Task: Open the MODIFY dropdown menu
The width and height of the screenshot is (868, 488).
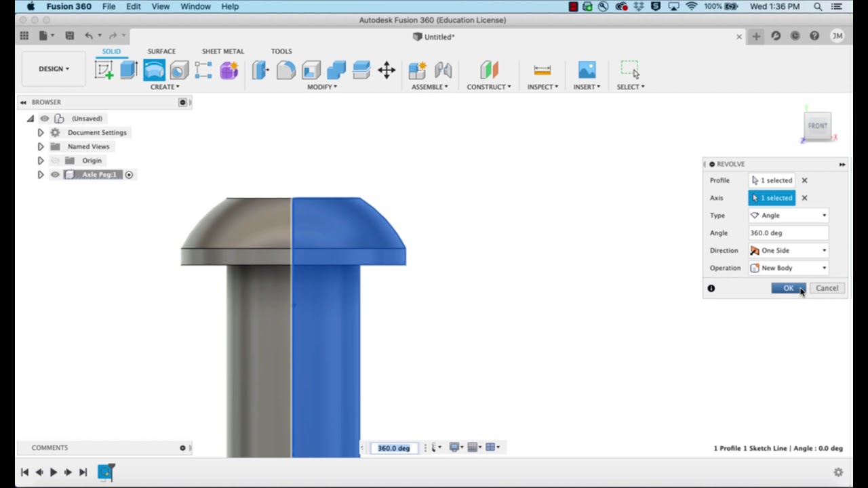Action: coord(322,87)
